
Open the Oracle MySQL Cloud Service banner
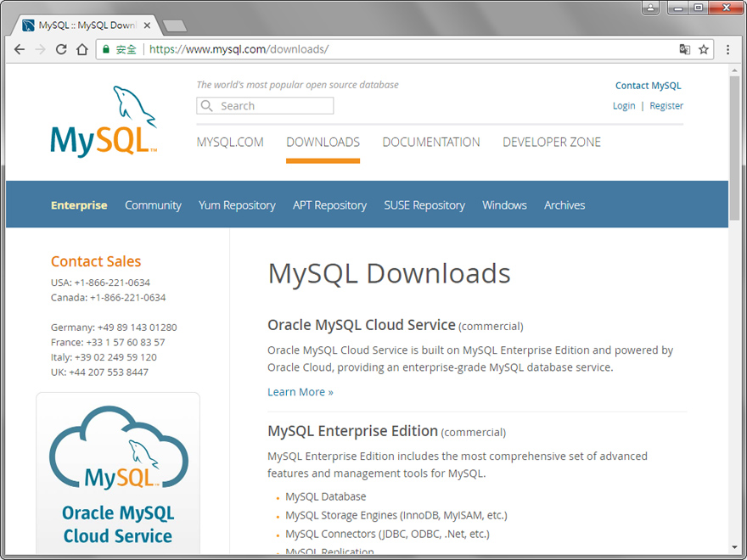[118, 473]
